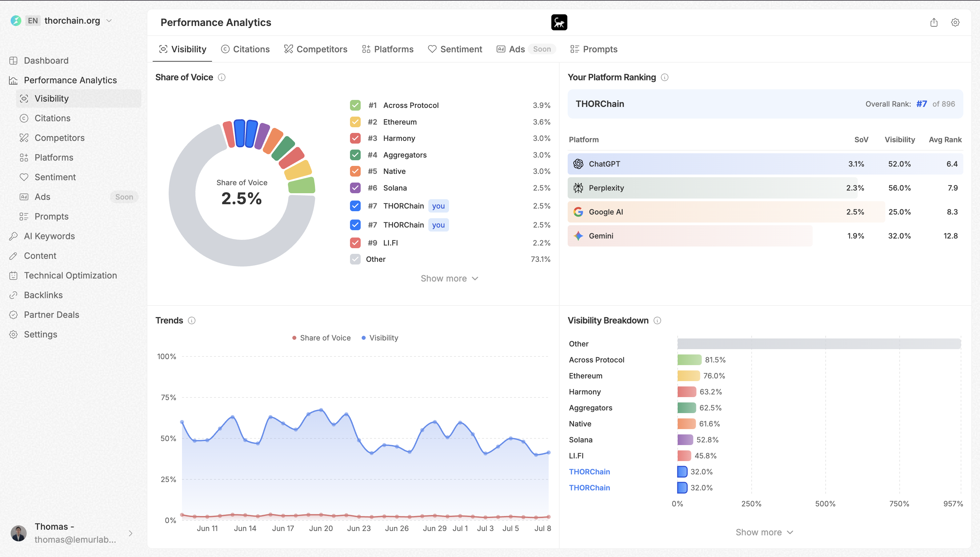Click the Avg Rank column header

point(945,140)
